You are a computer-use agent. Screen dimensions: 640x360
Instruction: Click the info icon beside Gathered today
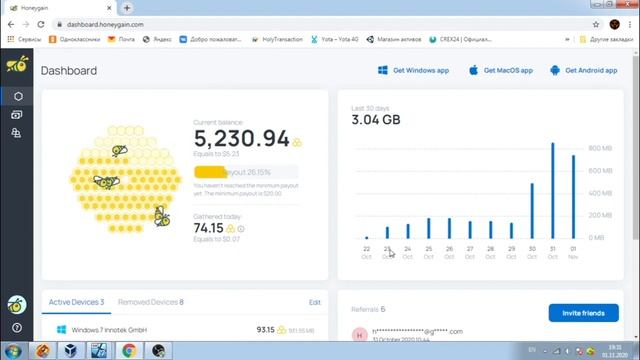point(241,229)
